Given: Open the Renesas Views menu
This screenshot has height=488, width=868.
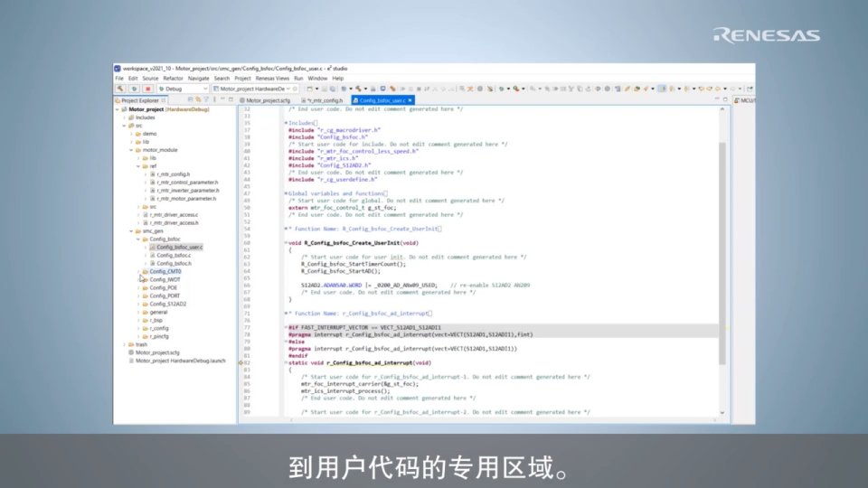Looking at the screenshot, I should (x=272, y=79).
